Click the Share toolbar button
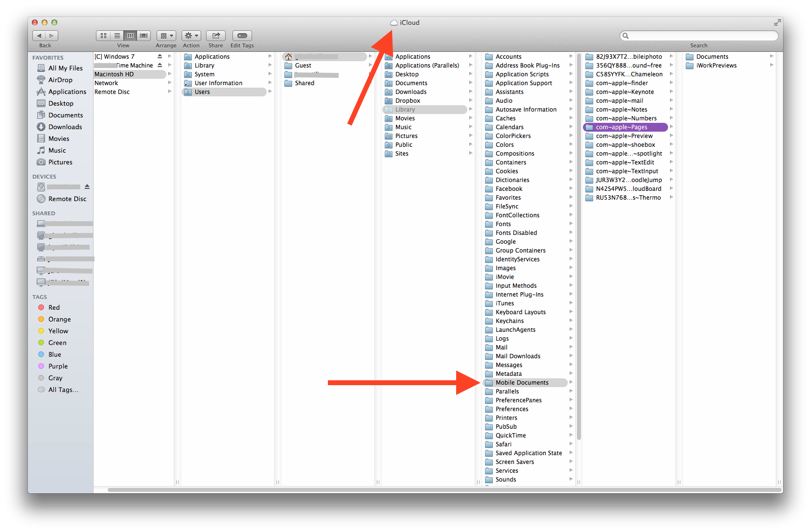Image resolution: width=811 pixels, height=532 pixels. (x=216, y=36)
